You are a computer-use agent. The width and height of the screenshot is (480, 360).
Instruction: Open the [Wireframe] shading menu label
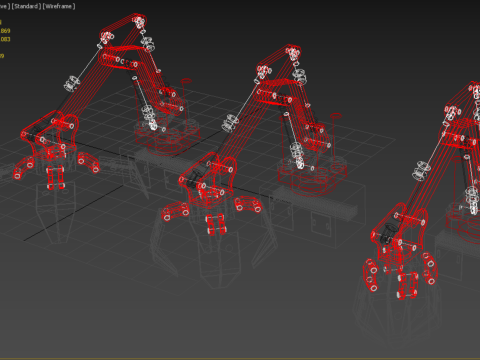(x=59, y=6)
